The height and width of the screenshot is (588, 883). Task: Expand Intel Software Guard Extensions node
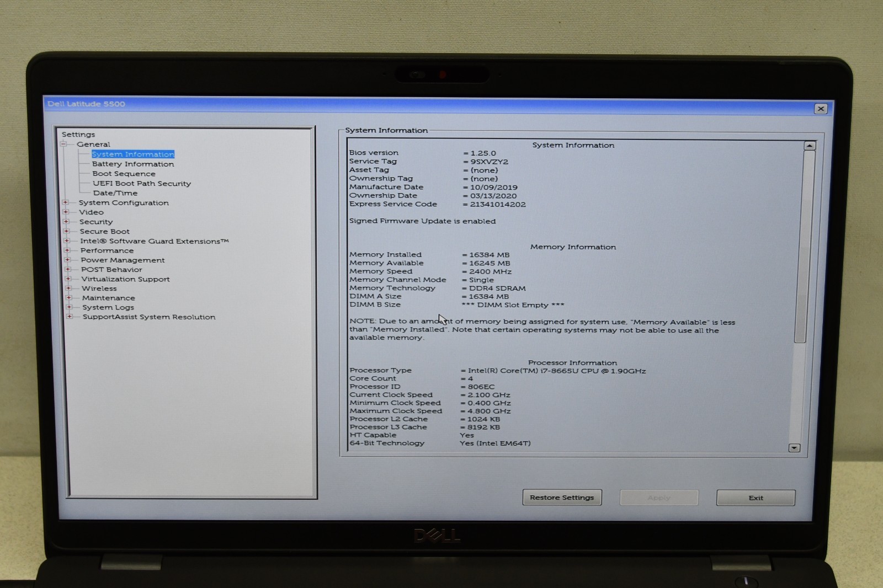pyautogui.click(x=67, y=240)
